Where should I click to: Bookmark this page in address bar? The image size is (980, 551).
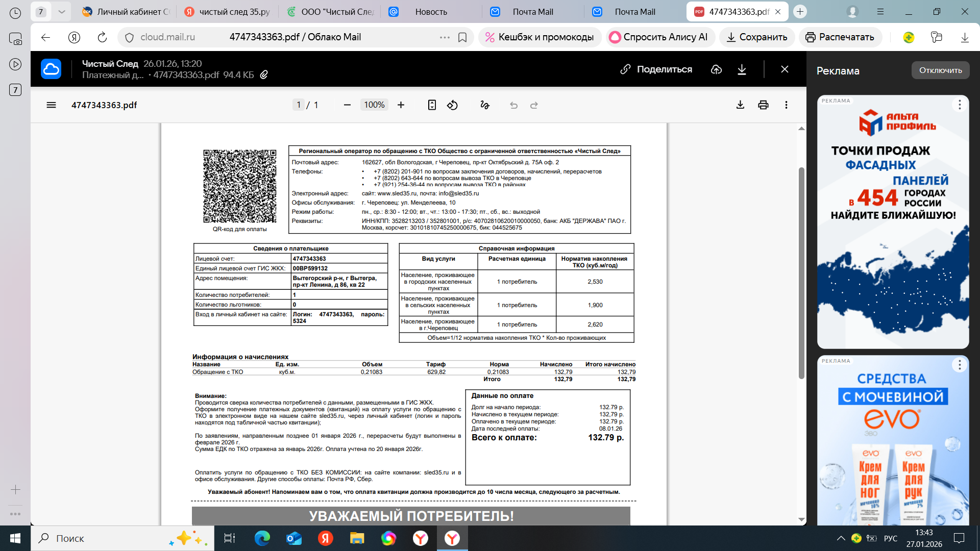[462, 37]
